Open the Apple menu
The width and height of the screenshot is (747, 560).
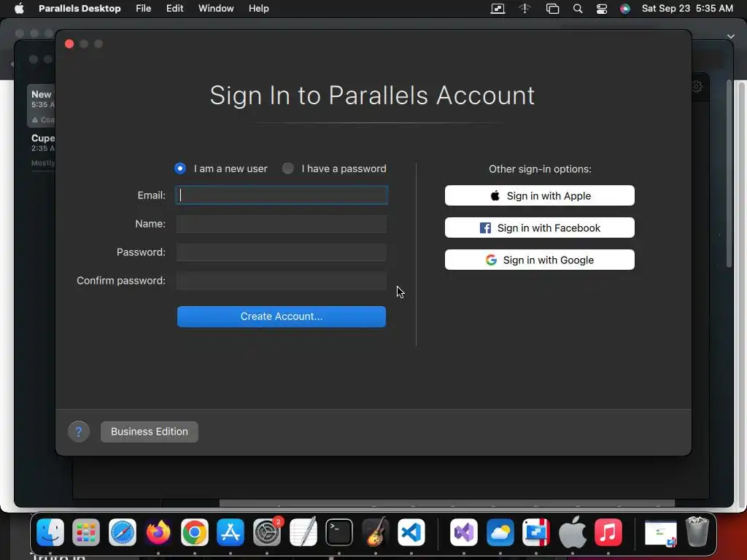[x=19, y=8]
